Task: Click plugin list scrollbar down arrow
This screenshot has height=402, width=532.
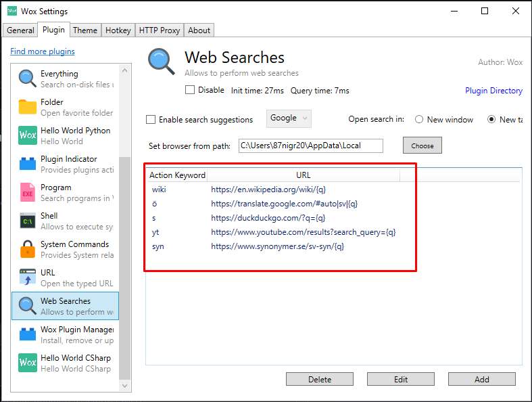Action: click(124, 385)
